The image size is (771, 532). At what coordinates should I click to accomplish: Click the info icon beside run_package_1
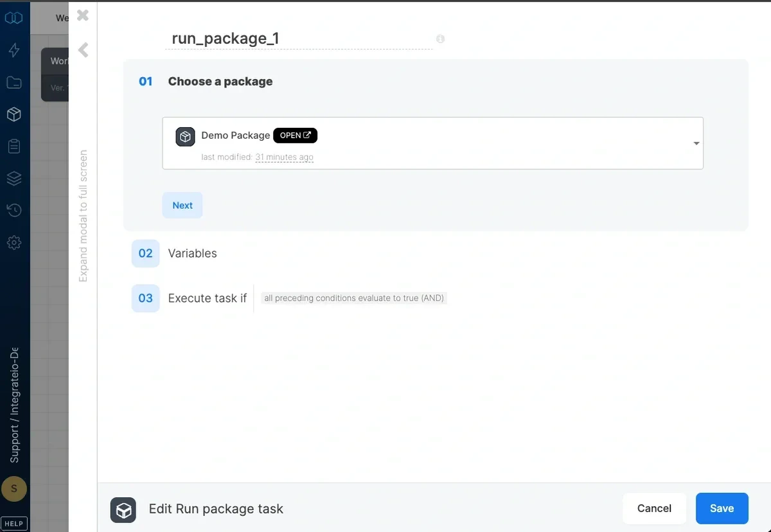[440, 39]
